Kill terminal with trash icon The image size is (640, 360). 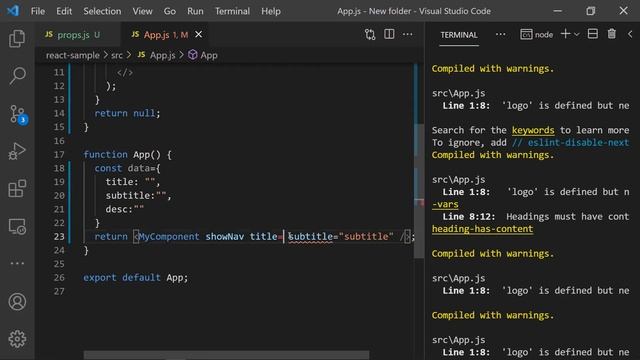611,34
